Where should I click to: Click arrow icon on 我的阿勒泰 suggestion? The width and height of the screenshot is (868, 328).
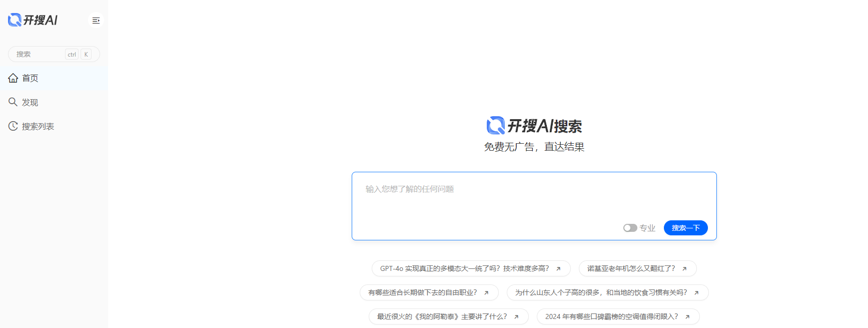click(x=516, y=317)
